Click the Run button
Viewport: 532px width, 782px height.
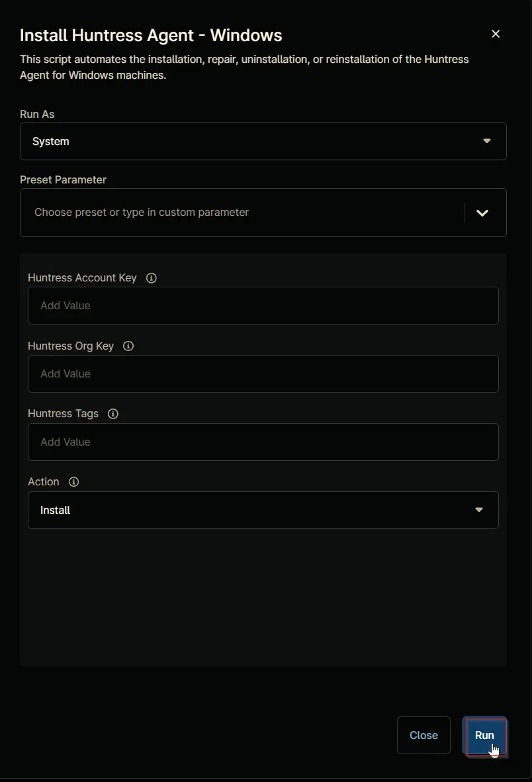click(484, 735)
